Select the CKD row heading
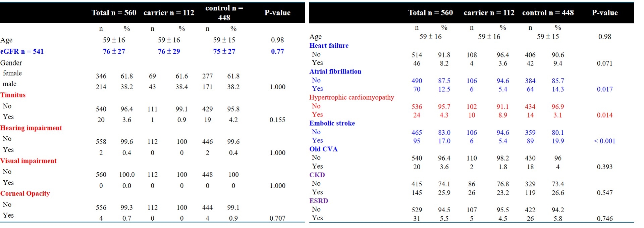The width and height of the screenshot is (644, 228). point(317,175)
